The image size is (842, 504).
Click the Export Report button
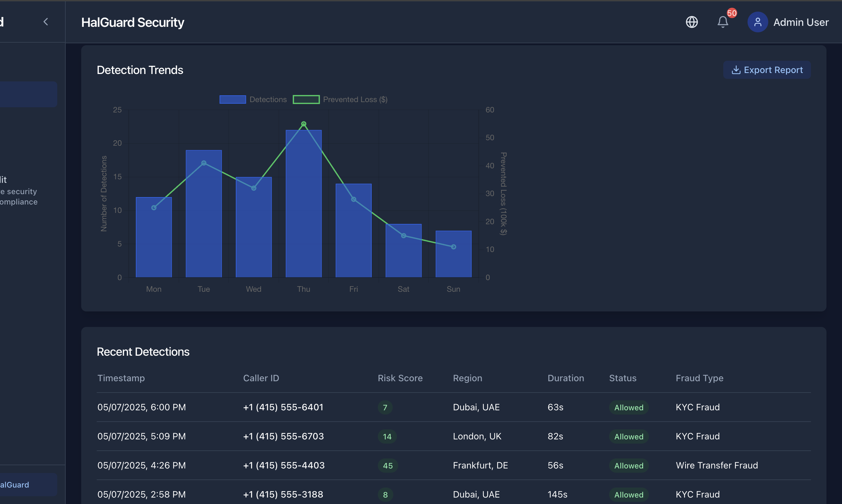pos(767,69)
